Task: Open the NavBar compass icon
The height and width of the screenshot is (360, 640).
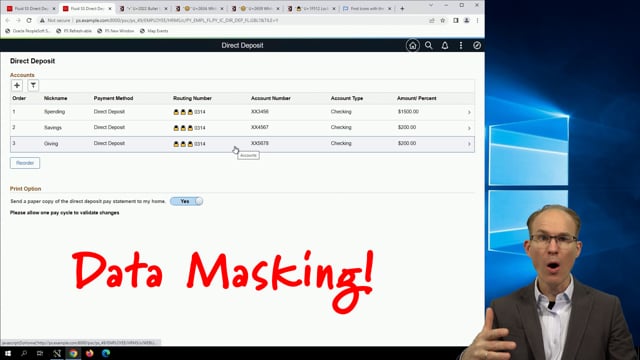Action: [477, 45]
